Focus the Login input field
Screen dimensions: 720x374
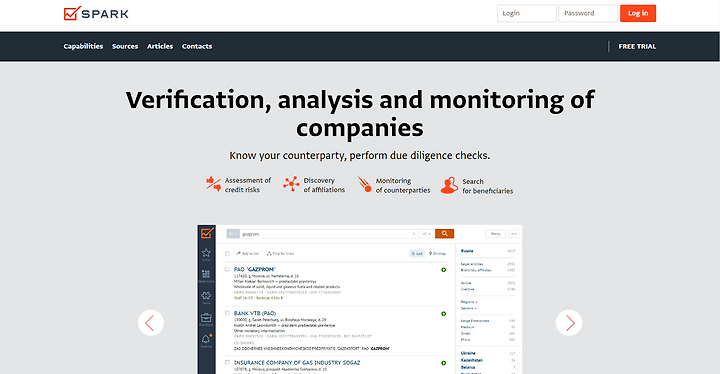(x=526, y=13)
